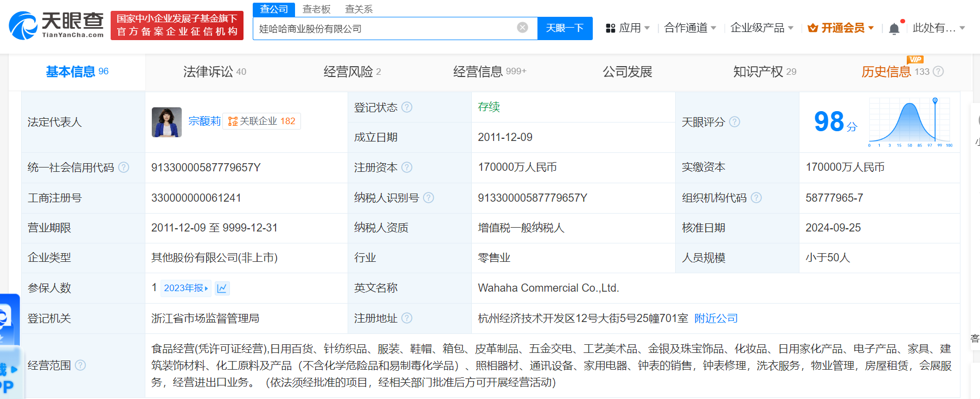Click the approval date 2024-09-25
980x399 pixels.
click(x=833, y=228)
